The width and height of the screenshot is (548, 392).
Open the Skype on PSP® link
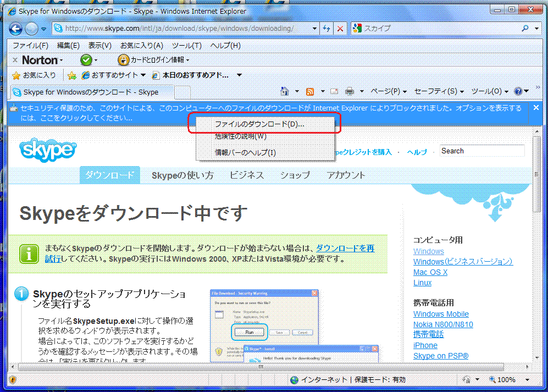[x=441, y=356]
